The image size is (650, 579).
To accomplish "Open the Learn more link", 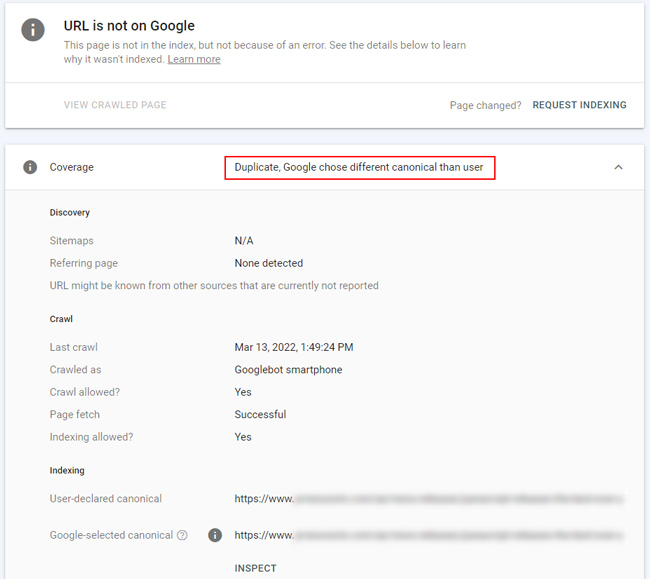I will click(194, 59).
